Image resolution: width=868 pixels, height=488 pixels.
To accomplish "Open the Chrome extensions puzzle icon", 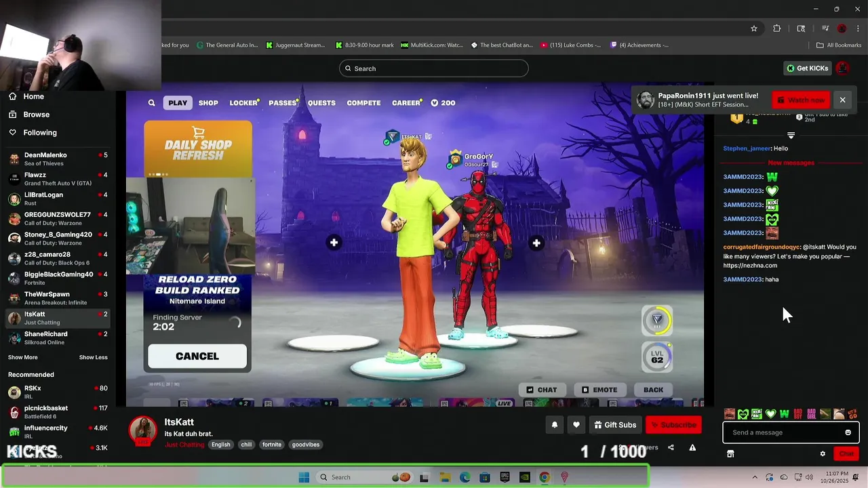I will pos(777,28).
